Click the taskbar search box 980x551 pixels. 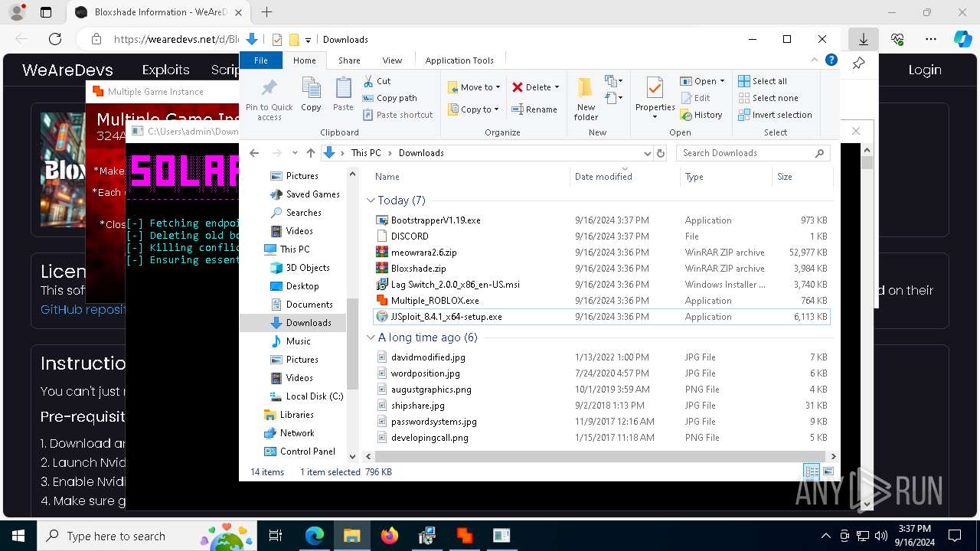click(x=145, y=536)
